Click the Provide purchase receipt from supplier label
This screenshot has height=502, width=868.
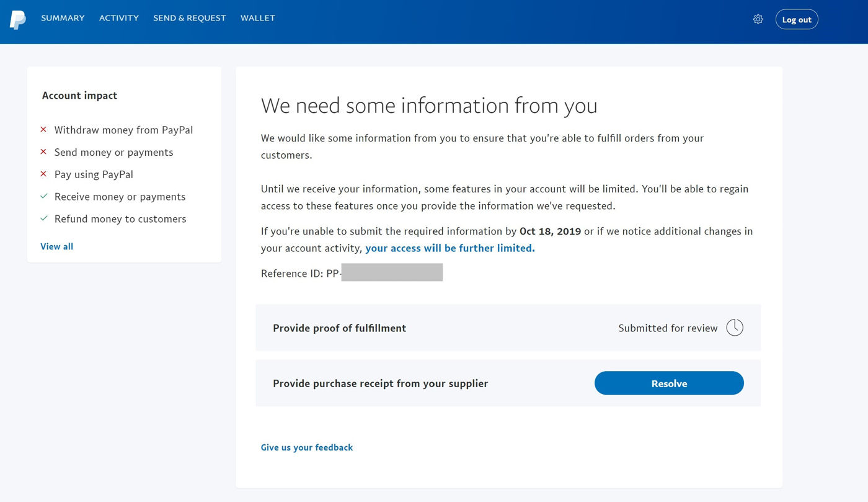point(380,383)
